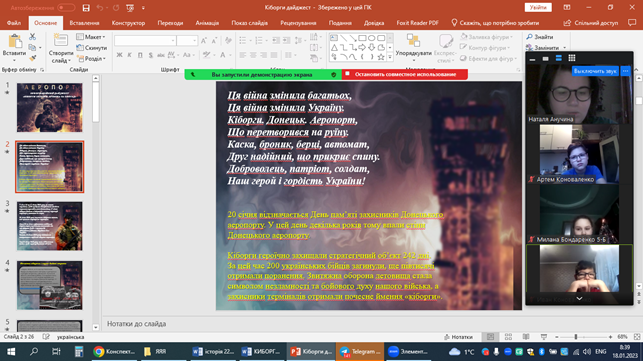
Task: Switch Zoom panel to grid gallery view
Action: coord(572,58)
